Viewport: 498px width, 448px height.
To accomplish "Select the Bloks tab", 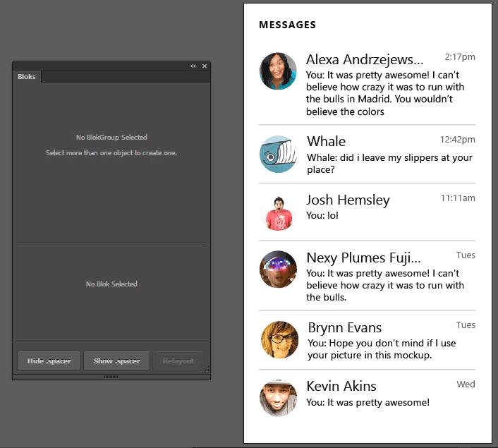I will 27,76.
